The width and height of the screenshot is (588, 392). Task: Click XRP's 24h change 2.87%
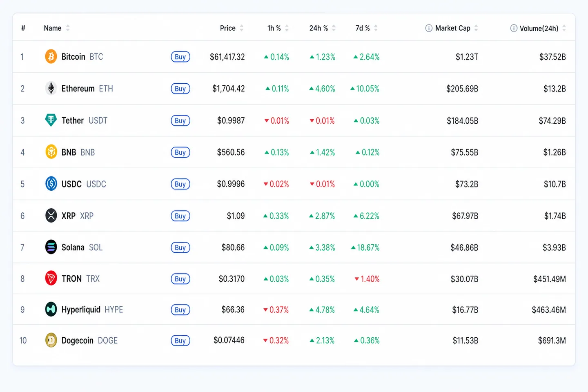tap(322, 216)
